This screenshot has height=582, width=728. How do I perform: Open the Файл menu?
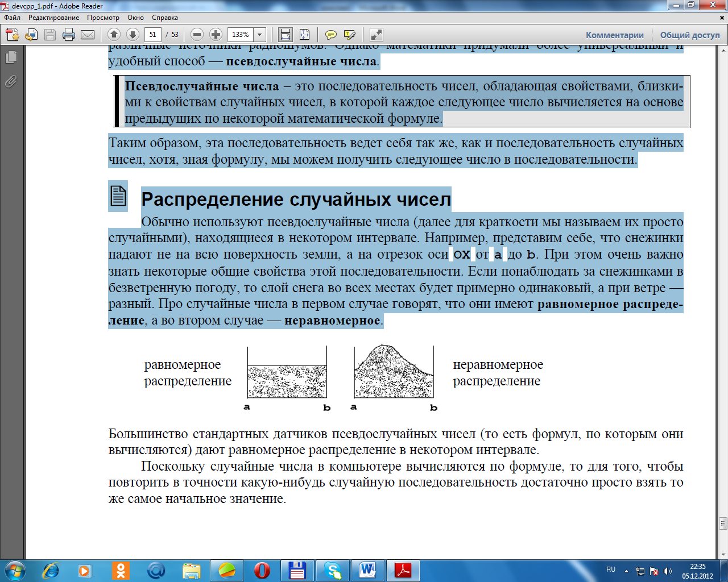[x=12, y=18]
